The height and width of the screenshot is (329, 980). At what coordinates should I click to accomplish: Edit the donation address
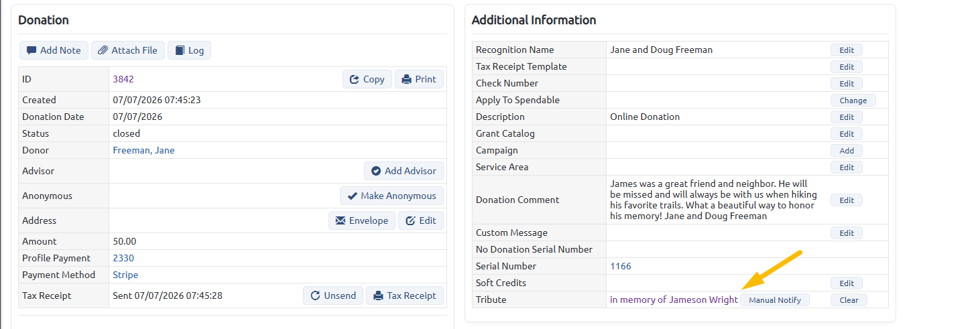click(x=421, y=220)
